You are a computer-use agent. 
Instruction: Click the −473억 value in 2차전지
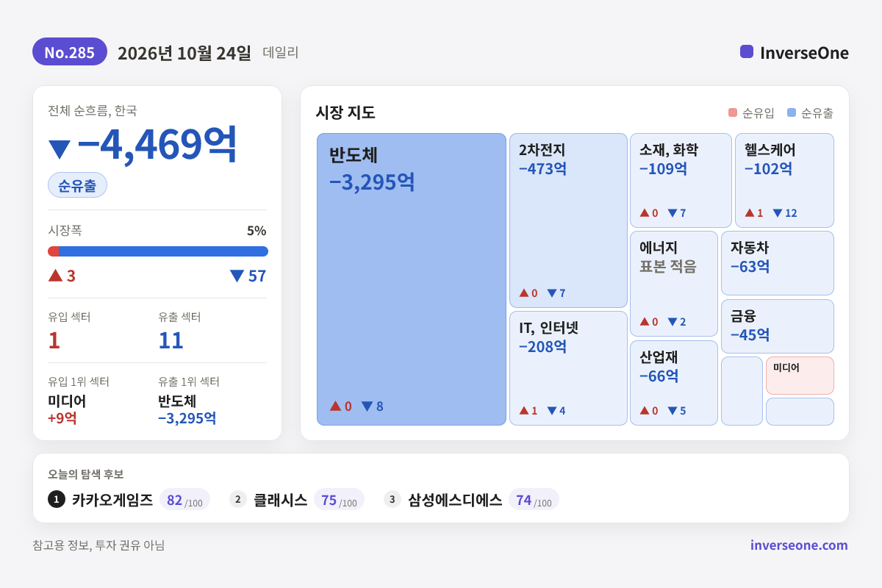coord(543,168)
